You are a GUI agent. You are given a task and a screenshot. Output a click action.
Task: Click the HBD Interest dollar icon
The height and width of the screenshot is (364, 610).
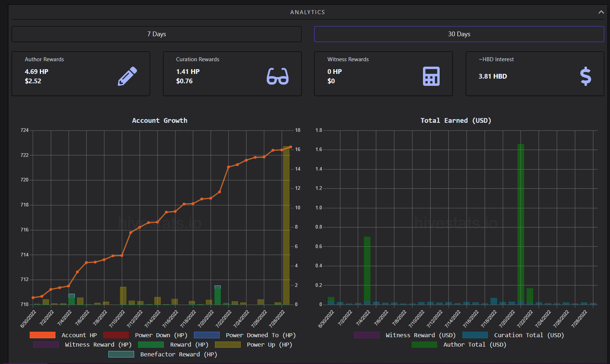point(585,76)
